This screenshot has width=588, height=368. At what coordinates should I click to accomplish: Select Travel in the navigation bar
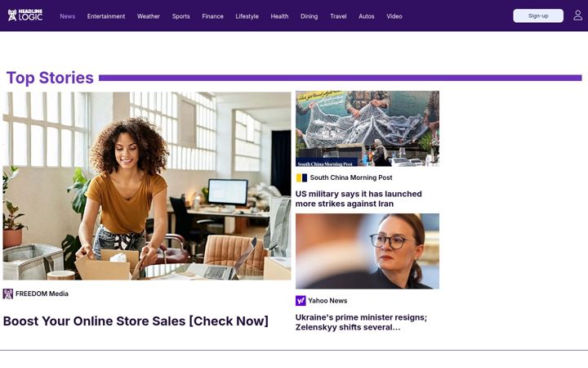(338, 16)
